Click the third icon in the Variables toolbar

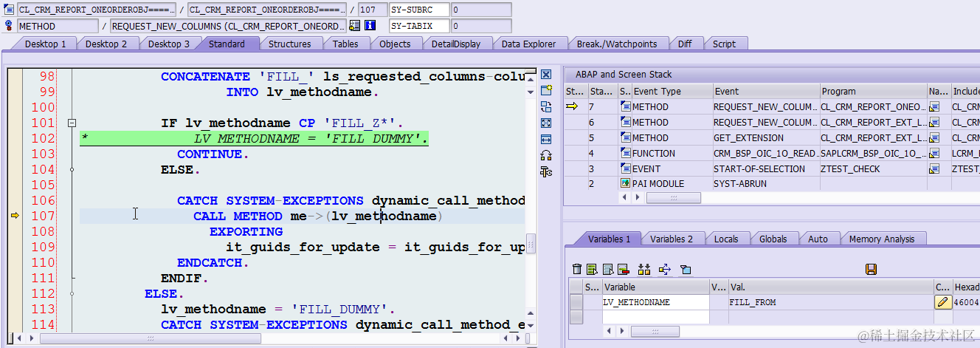607,269
